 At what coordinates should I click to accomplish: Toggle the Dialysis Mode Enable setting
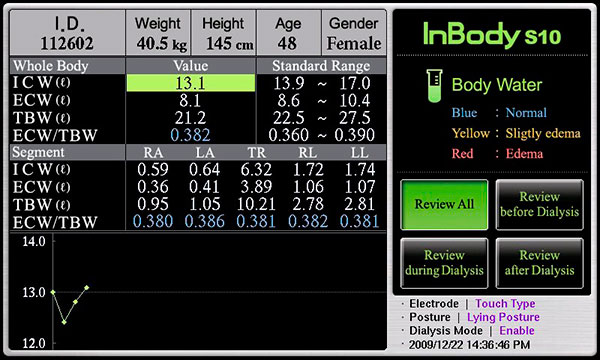[x=517, y=331]
